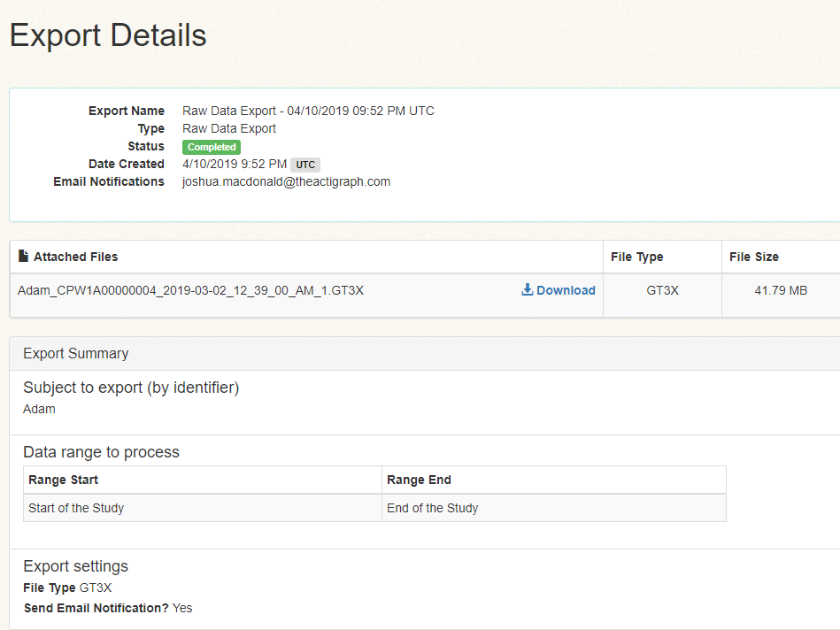Click the Raw Data Export name value

(308, 111)
